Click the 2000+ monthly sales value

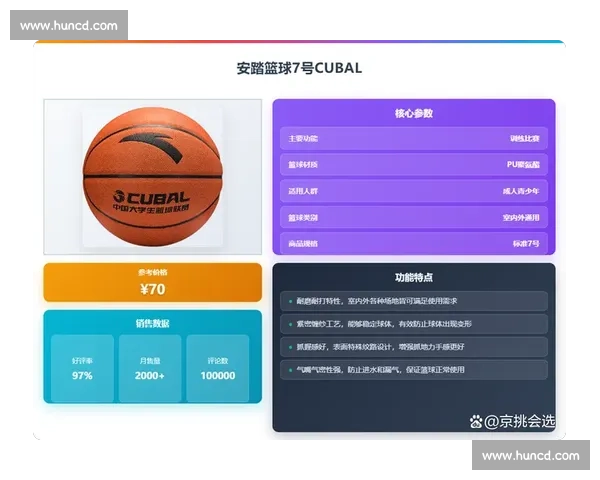click(x=150, y=376)
